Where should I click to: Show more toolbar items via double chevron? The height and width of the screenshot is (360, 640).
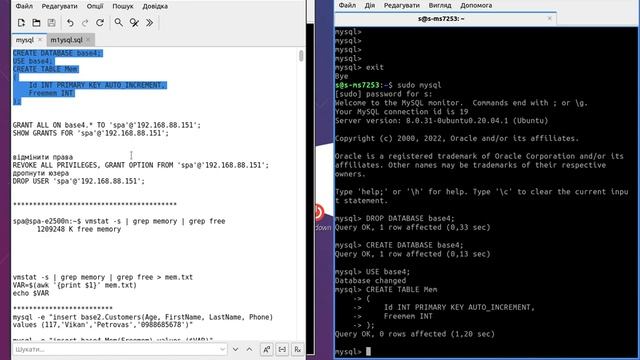(149, 23)
